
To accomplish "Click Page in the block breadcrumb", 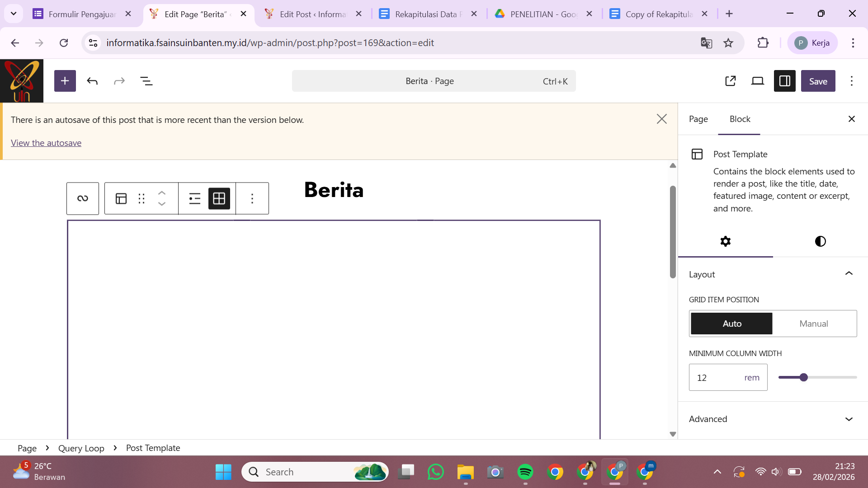I will (27, 448).
